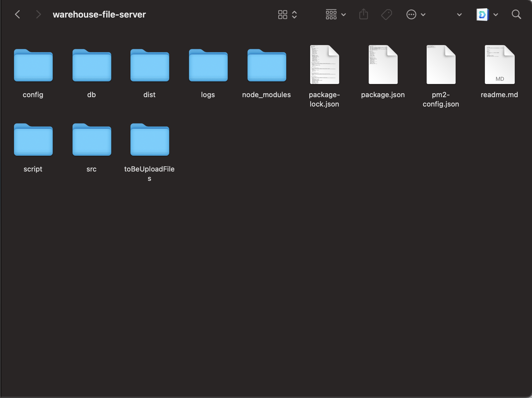Click the 'package-lock.json' name label
The width and height of the screenshot is (532, 398).
point(325,99)
